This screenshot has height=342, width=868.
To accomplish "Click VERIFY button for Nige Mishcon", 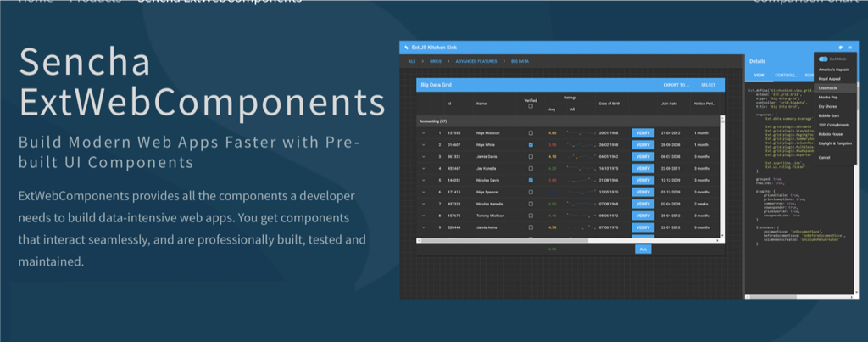I will pyautogui.click(x=643, y=133).
